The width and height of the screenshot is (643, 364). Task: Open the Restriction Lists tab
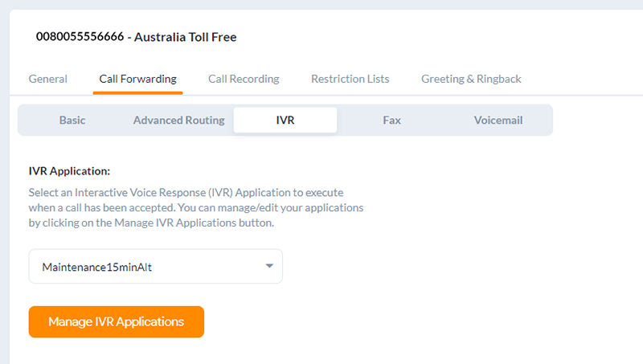coord(350,79)
